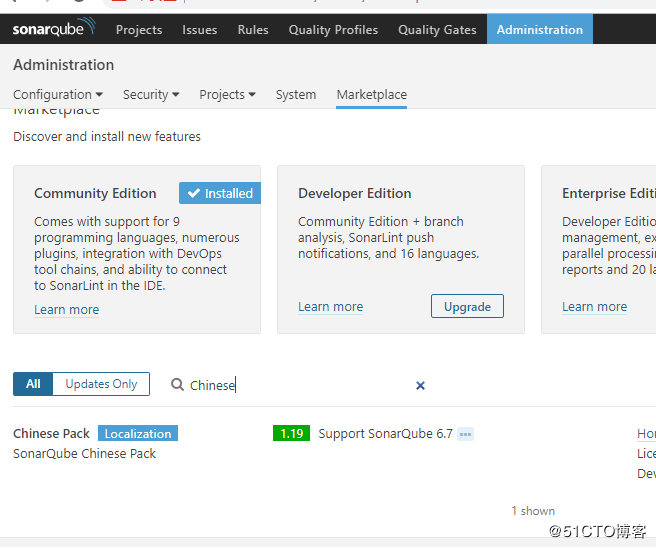Image resolution: width=656 pixels, height=548 pixels.
Task: Expand the release notes ellipsis icon
Action: 465,434
